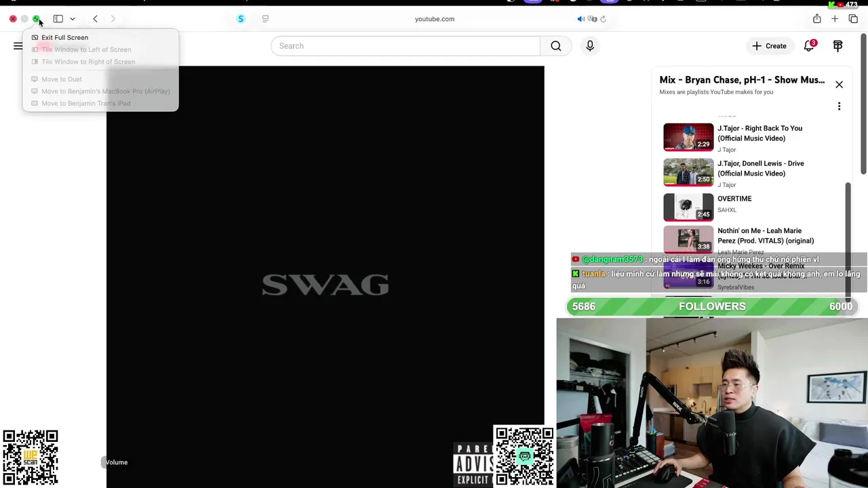
Task: Open the Right Back To You thumbnail
Action: click(x=688, y=137)
